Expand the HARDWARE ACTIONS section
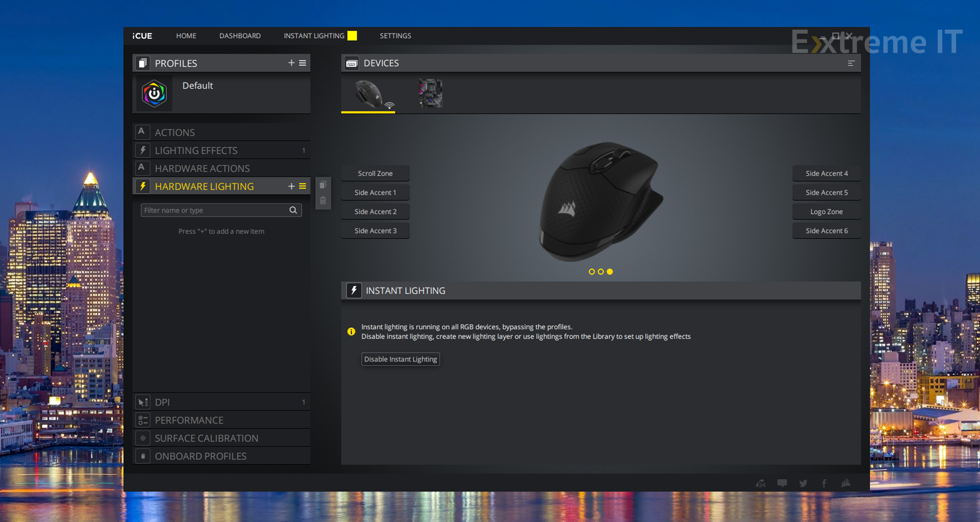Screen dimensions: 980x522 coord(222,168)
